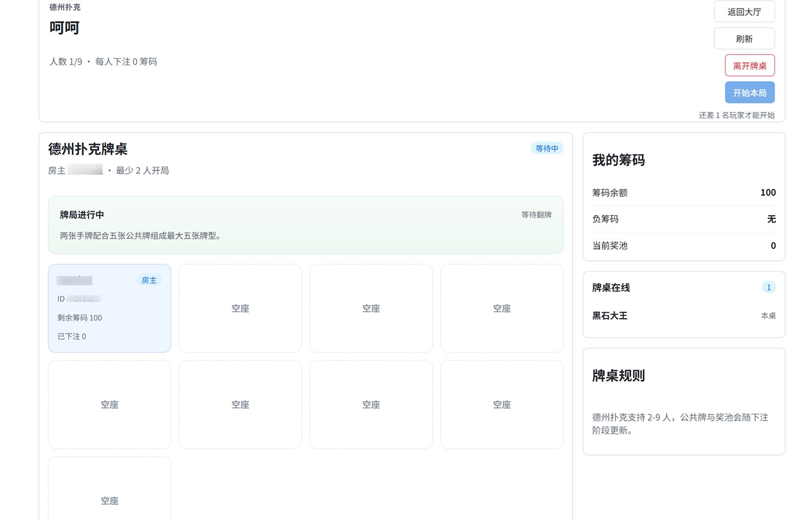
Task: Click the 德州扑克支持 2-9 人 rule text
Action: (x=680, y=423)
